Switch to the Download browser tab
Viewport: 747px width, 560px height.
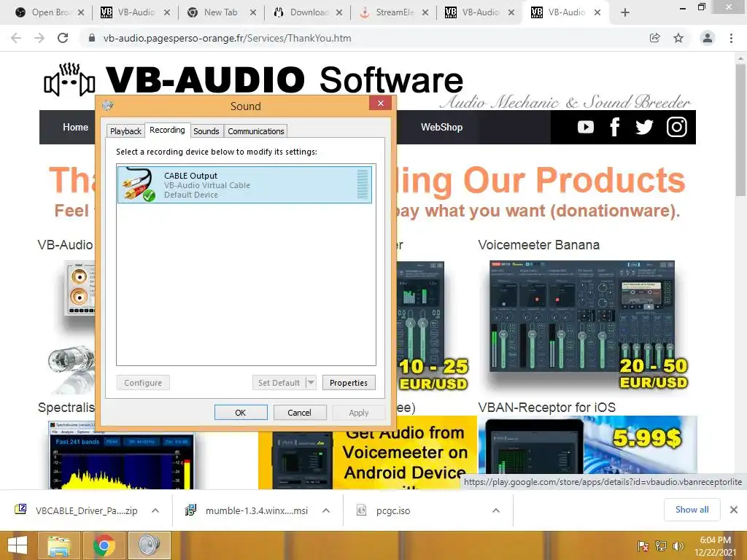tap(307, 12)
